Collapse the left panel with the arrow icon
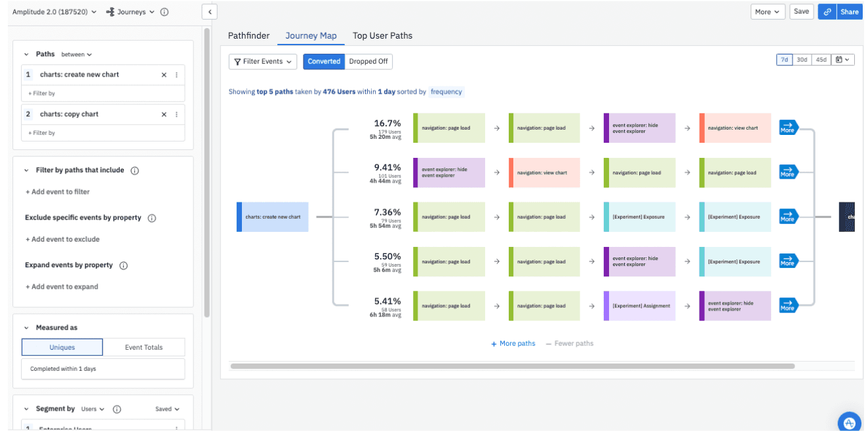 209,11
